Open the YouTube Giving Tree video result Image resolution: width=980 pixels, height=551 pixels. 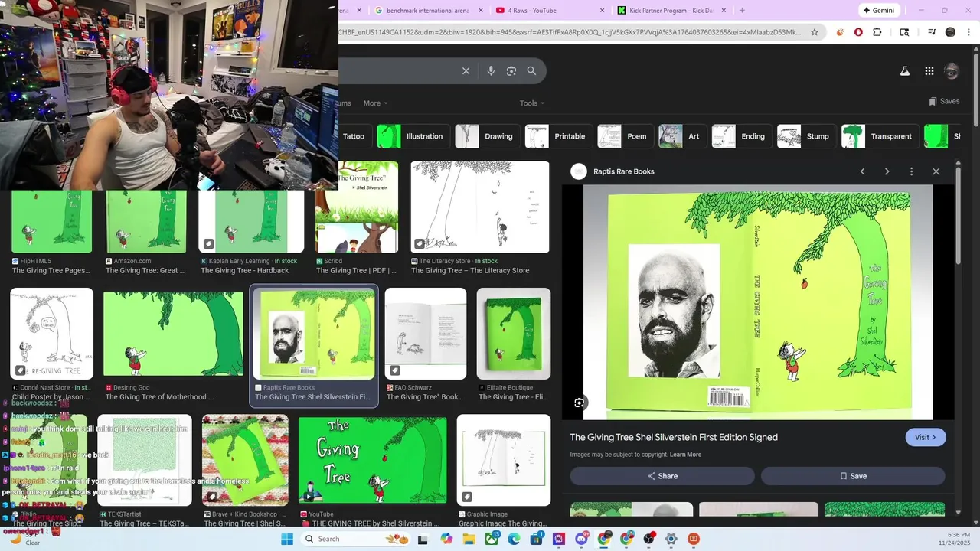(x=373, y=461)
